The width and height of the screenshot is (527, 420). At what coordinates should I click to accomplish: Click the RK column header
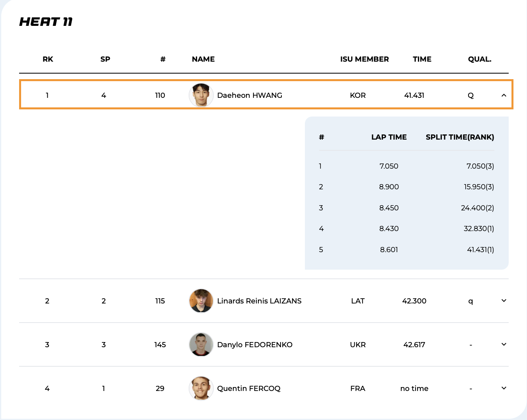[x=48, y=59]
